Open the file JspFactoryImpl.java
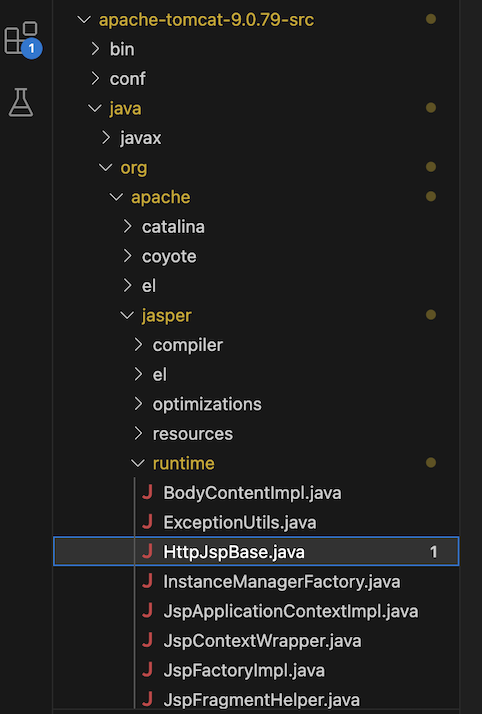 [244, 671]
